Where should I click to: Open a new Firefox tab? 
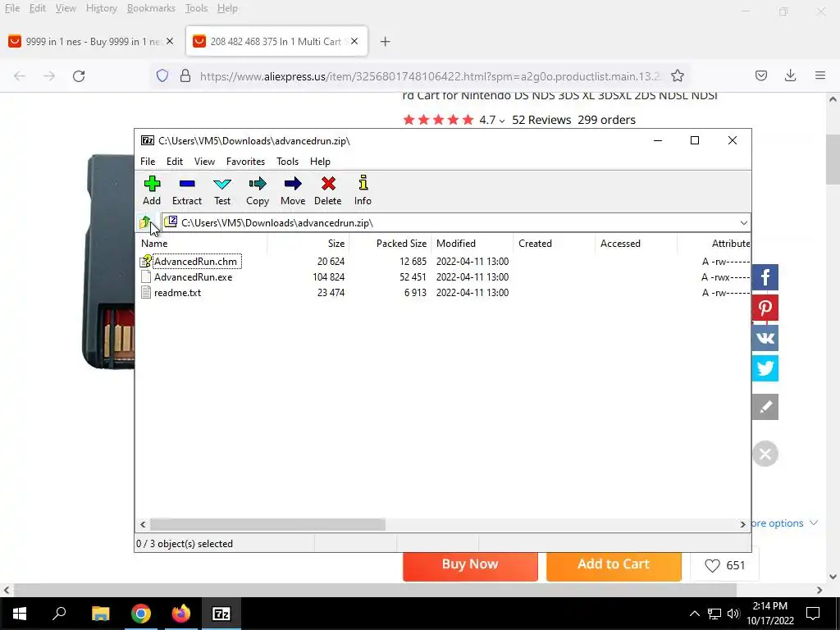tap(386, 41)
